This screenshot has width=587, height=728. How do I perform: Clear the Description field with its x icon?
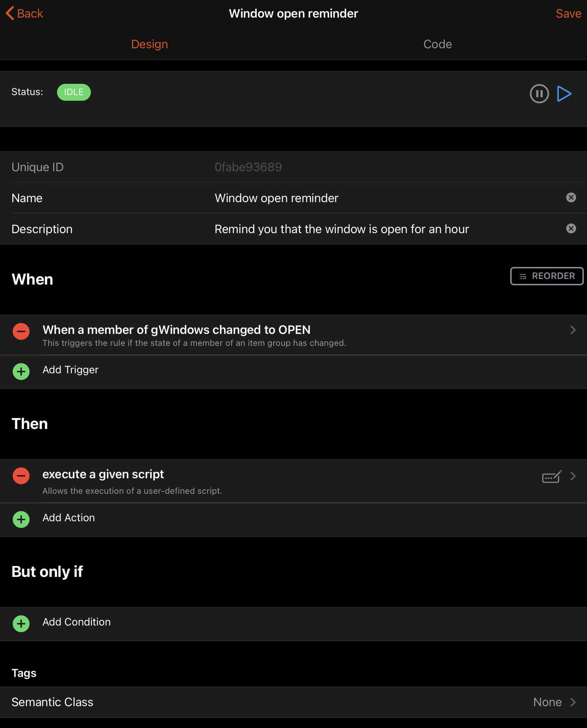pyautogui.click(x=571, y=229)
